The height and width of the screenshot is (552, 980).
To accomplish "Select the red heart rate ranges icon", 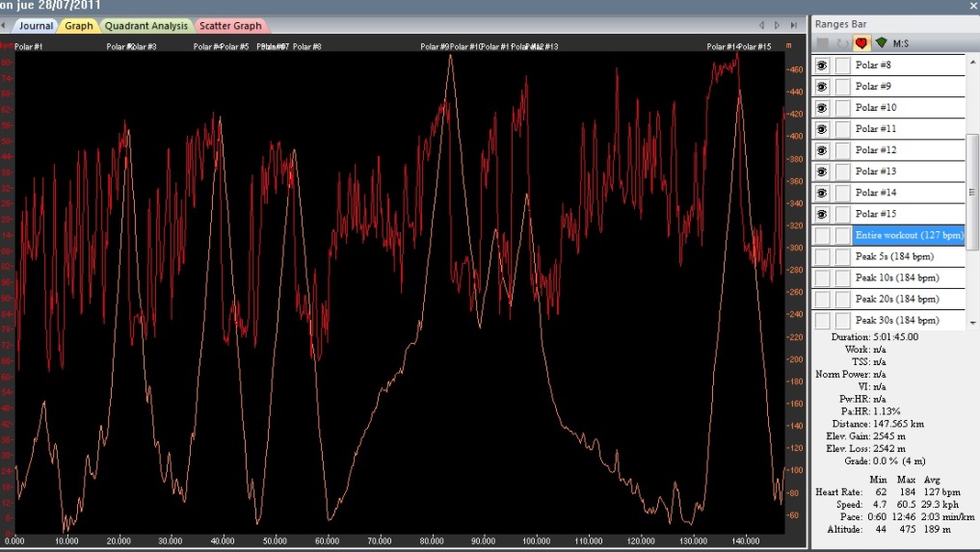I will 861,43.
